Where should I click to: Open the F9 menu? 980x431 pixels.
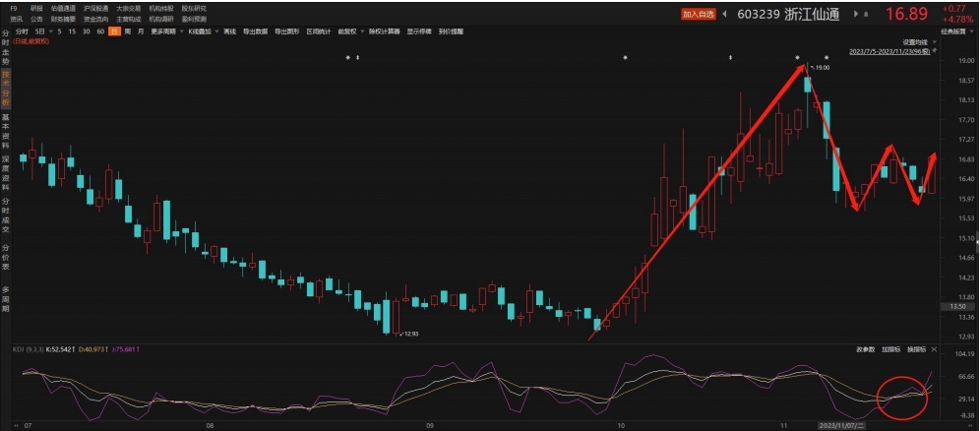[14, 9]
